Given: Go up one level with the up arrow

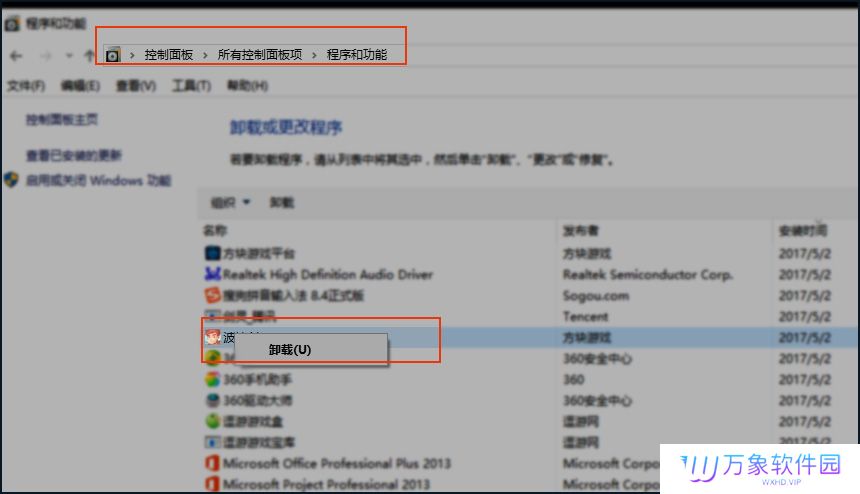Looking at the screenshot, I should tap(89, 55).
